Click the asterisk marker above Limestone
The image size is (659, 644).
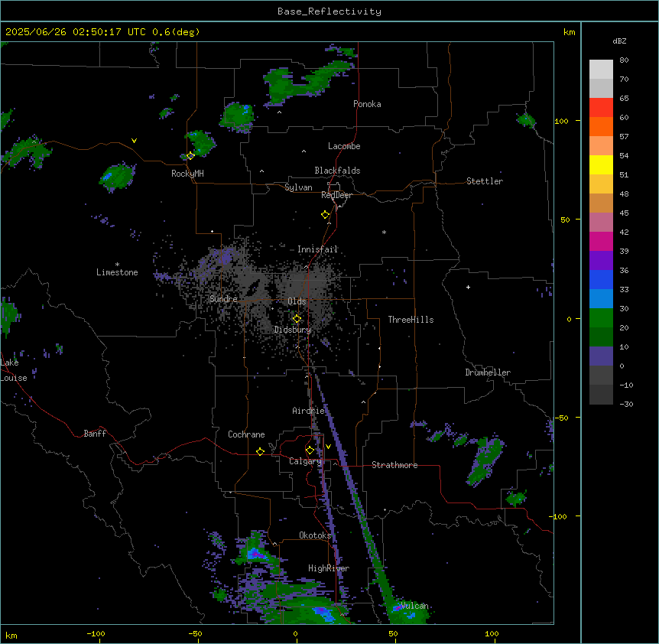click(117, 265)
